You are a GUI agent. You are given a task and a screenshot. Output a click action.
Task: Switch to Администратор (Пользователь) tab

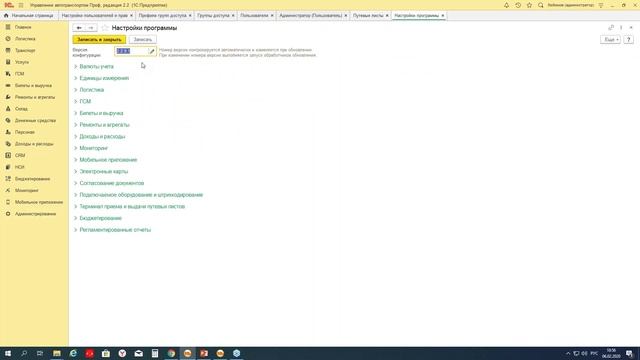(x=311, y=16)
